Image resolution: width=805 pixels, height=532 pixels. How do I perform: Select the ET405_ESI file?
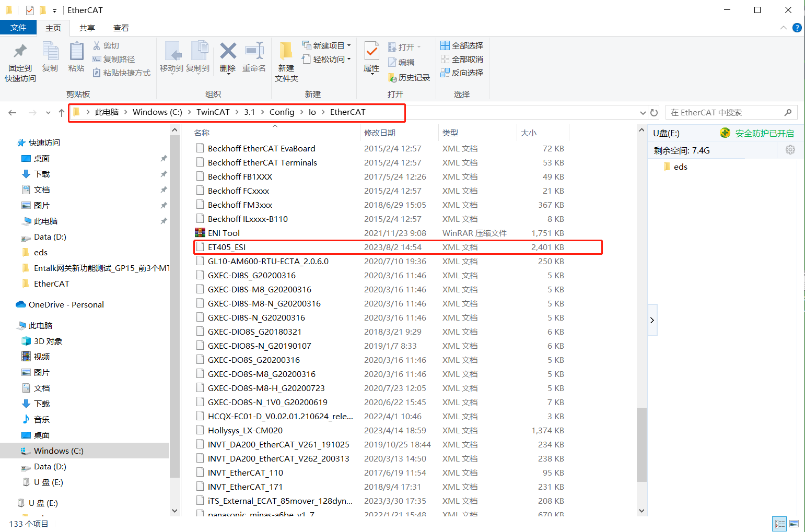398,247
